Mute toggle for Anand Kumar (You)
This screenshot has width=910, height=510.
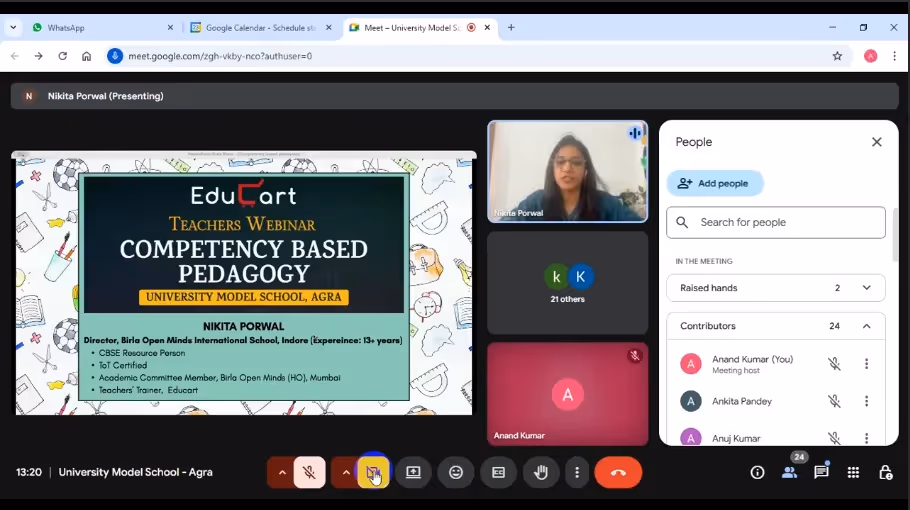(x=834, y=364)
